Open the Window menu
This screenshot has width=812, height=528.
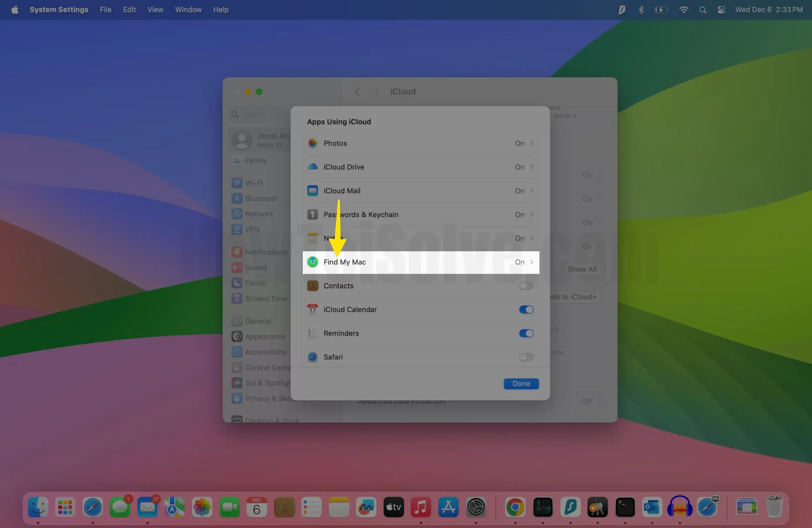click(x=188, y=10)
